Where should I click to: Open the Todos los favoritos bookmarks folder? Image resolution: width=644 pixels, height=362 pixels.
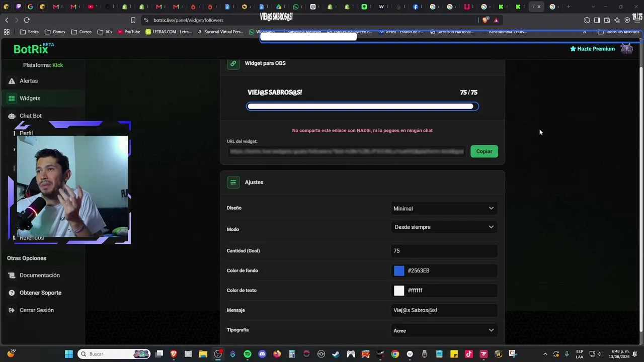pyautogui.click(x=618, y=32)
